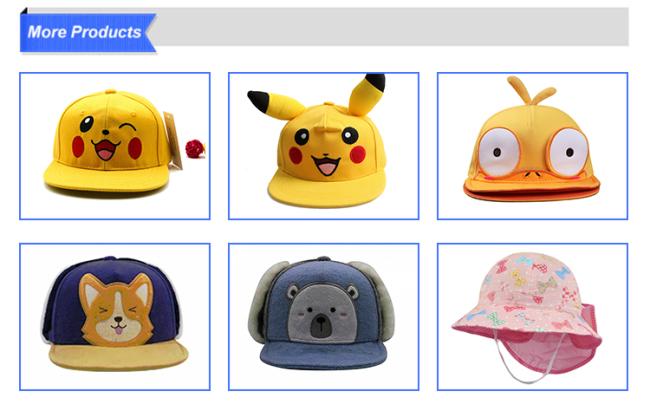Click the duck cap's right big eye

[568, 152]
